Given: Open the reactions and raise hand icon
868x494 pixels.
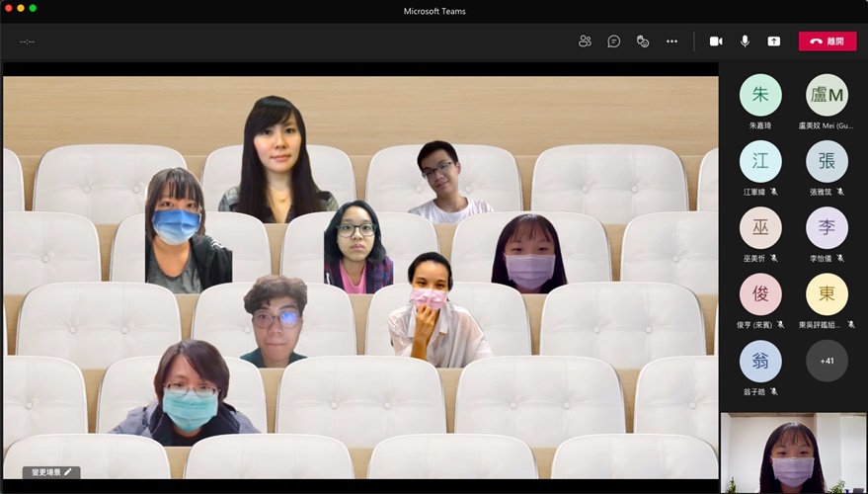Looking at the screenshot, I should point(643,41).
